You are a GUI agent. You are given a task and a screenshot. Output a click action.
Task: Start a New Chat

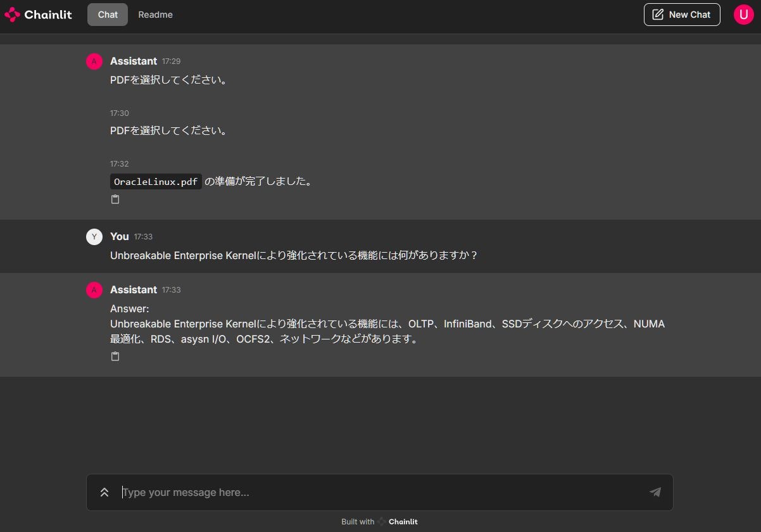pyautogui.click(x=682, y=14)
